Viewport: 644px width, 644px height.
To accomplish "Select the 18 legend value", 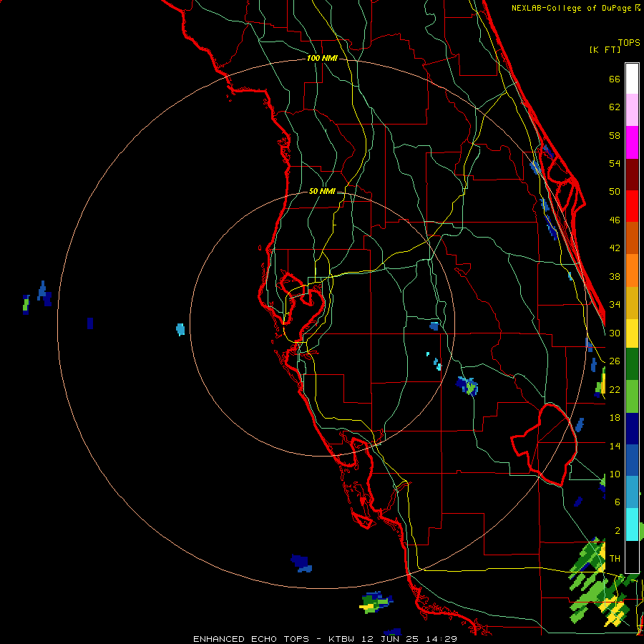I will click(x=615, y=418).
